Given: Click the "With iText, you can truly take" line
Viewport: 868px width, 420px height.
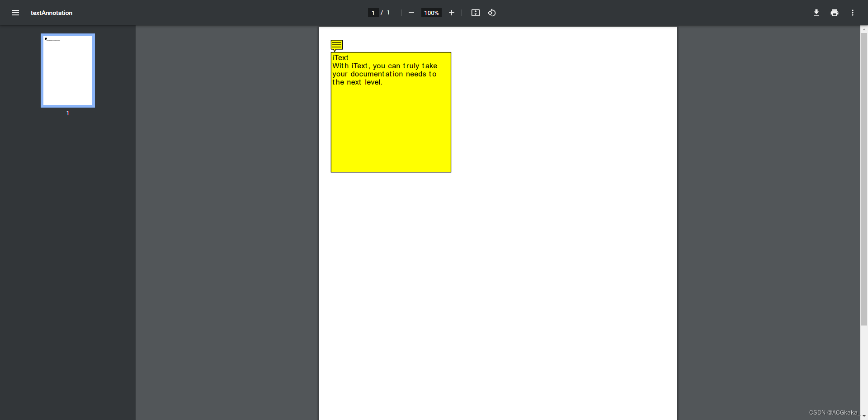Looking at the screenshot, I should [385, 66].
